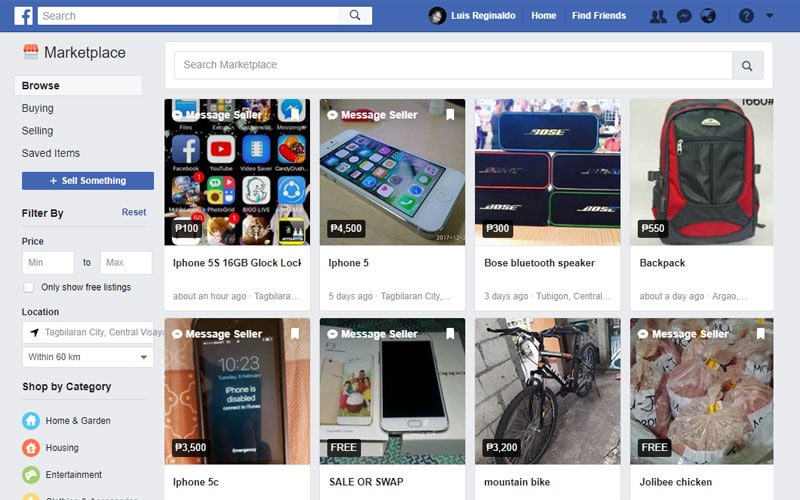Click the Min price field

[x=48, y=263]
